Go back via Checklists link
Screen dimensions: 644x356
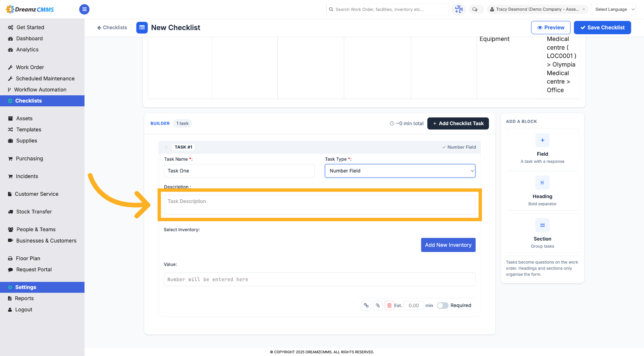pyautogui.click(x=112, y=28)
